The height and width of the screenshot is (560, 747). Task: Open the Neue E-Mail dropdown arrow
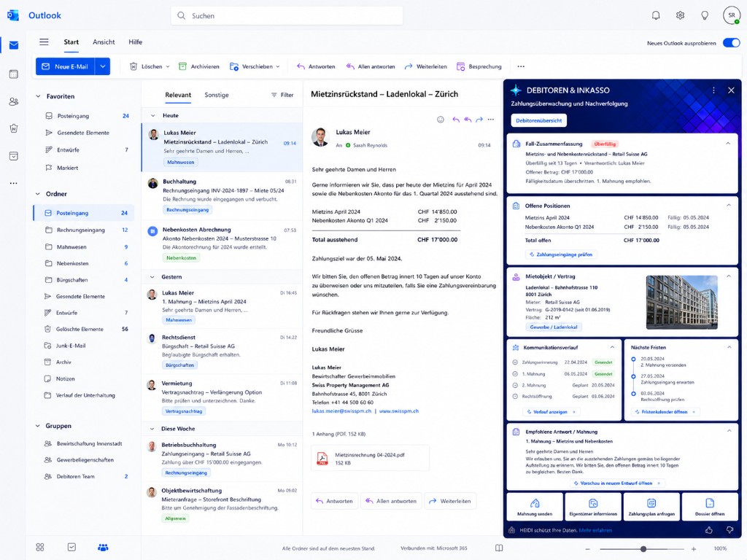coord(102,66)
